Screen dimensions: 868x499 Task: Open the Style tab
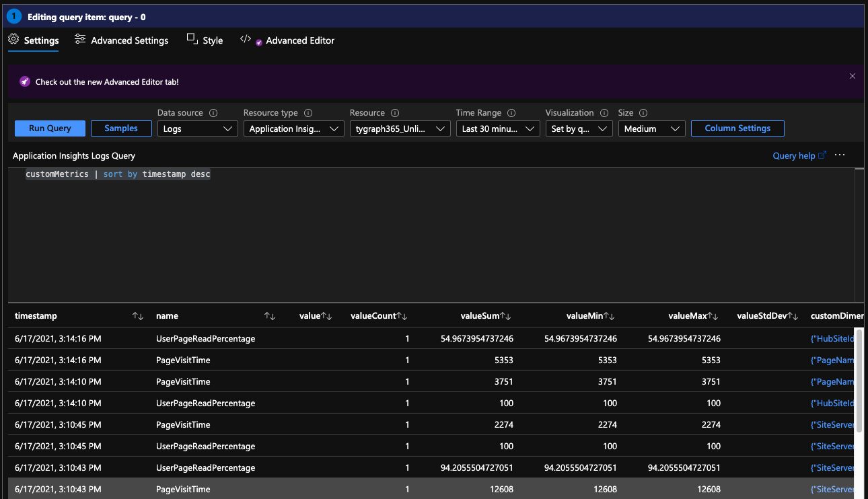tap(205, 40)
